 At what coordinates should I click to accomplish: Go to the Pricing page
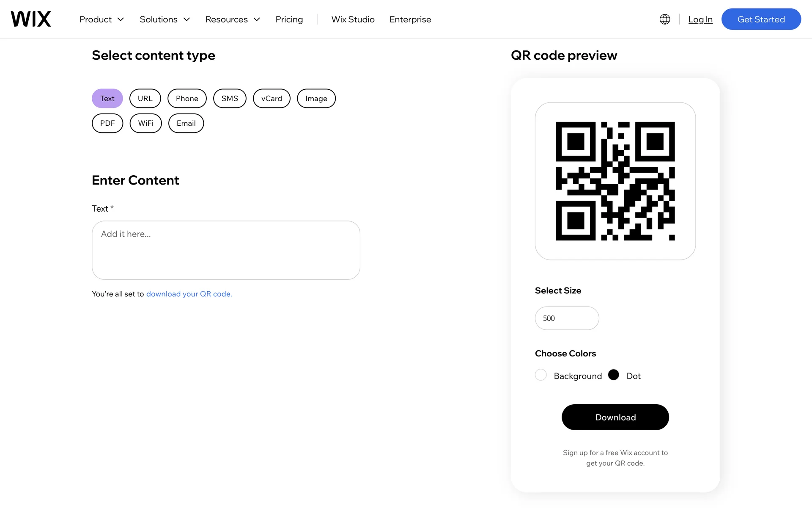[289, 19]
